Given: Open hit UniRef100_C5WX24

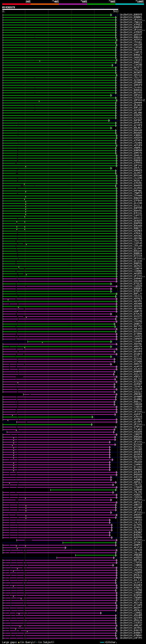Looking at the screenshot, I should pyautogui.click(x=131, y=22).
